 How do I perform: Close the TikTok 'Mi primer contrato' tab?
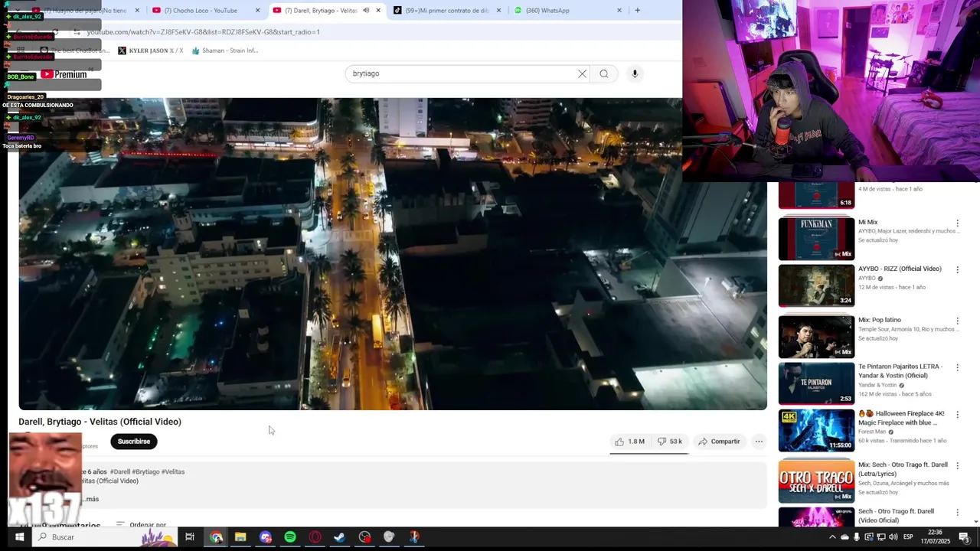pos(499,11)
